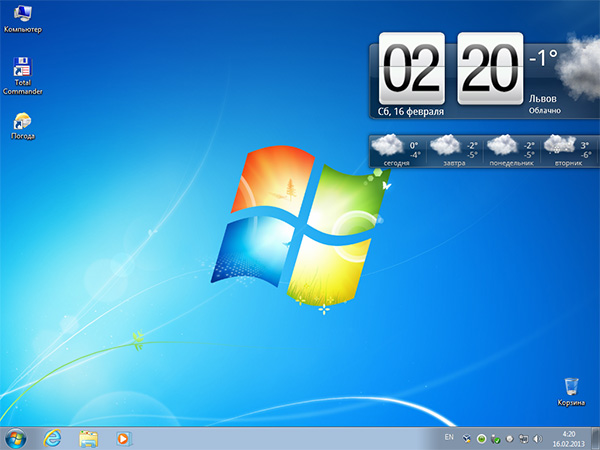Select the завтра forecast in the weather widget
The height and width of the screenshot is (450, 600).
(x=454, y=151)
